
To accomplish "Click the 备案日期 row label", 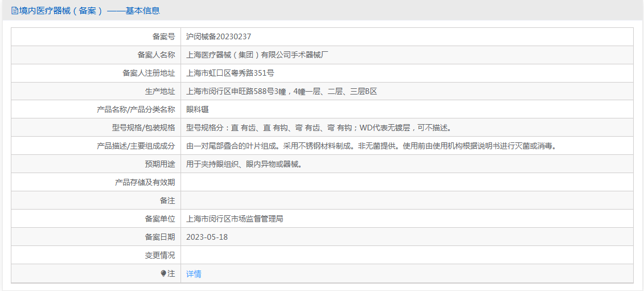I will coord(160,237).
